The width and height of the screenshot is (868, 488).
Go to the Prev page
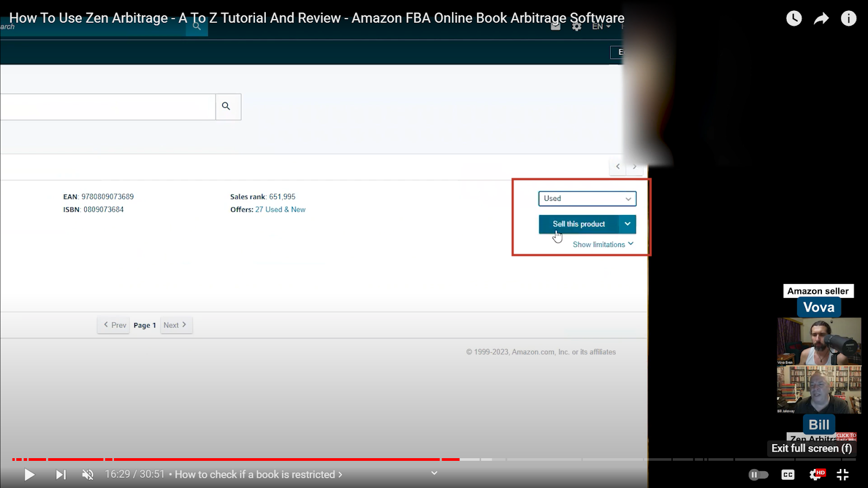(x=114, y=325)
